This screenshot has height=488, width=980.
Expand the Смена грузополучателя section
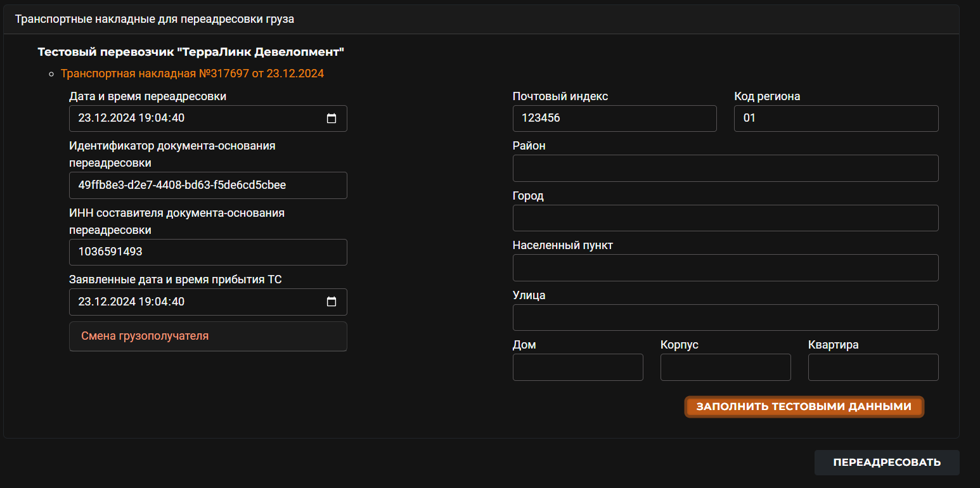[208, 336]
